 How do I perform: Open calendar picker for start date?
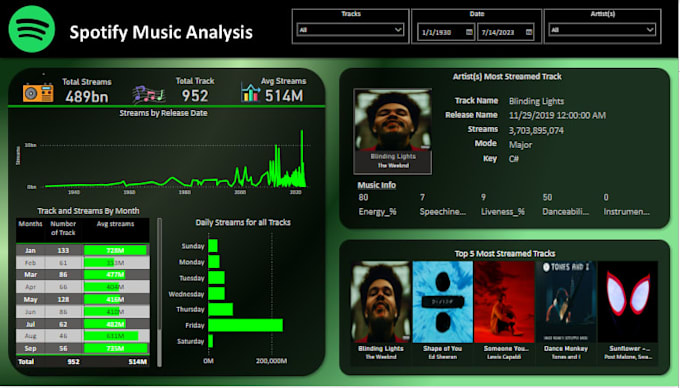coord(469,32)
